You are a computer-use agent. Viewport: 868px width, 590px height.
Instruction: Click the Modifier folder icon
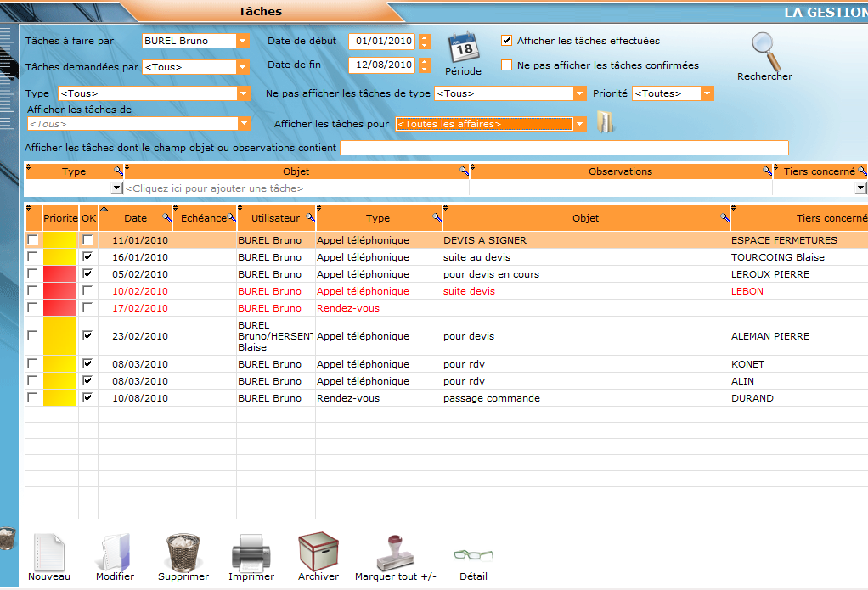point(115,552)
